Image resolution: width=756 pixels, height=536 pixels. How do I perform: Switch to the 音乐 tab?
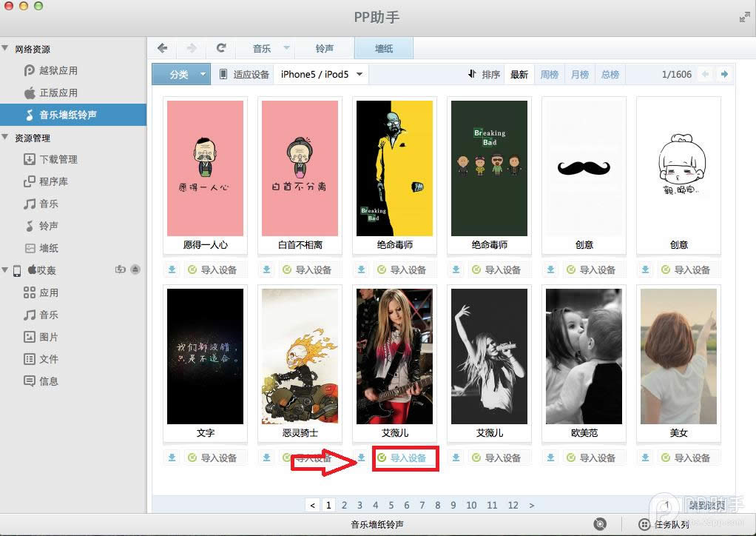tap(262, 48)
